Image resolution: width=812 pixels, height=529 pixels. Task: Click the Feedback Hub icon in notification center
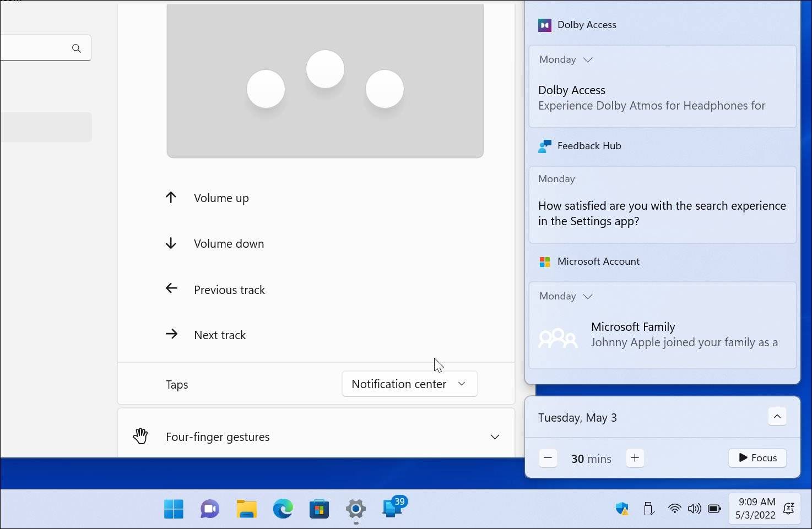pos(545,146)
